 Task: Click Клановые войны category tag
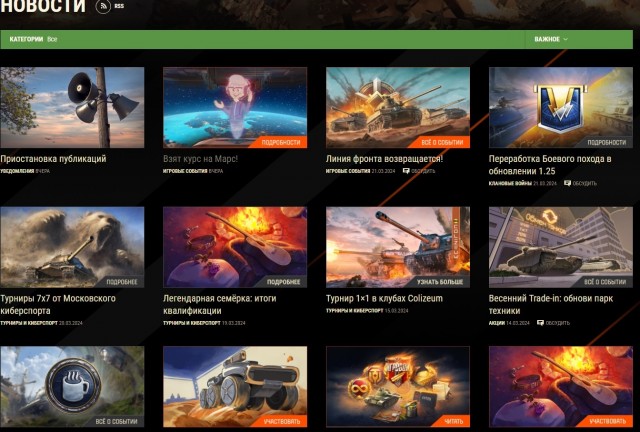(510, 184)
